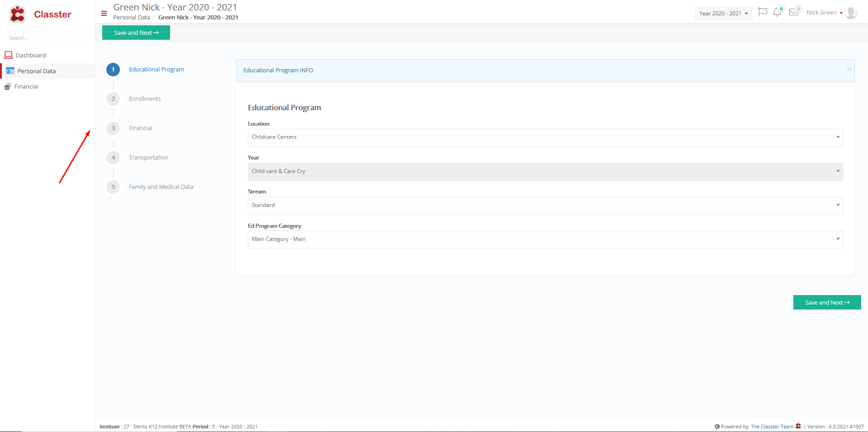
Task: Open Financial in the sidebar
Action: (26, 86)
